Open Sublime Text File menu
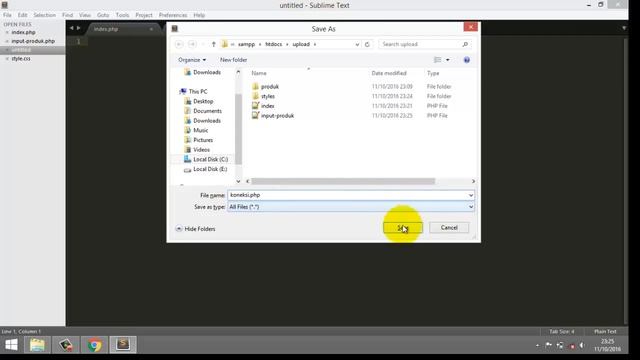 coord(7,15)
